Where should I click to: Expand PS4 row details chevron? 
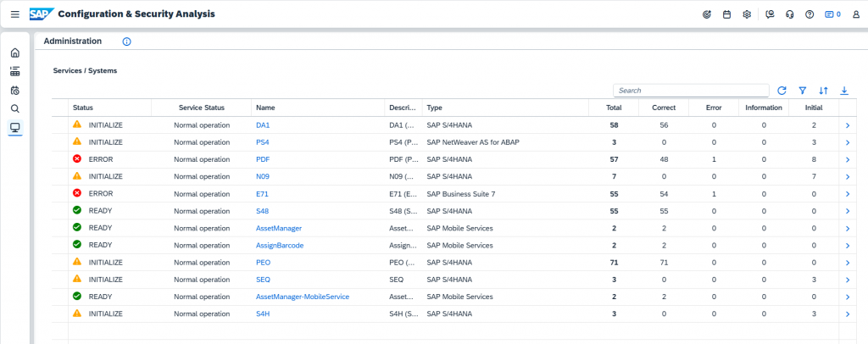848,142
